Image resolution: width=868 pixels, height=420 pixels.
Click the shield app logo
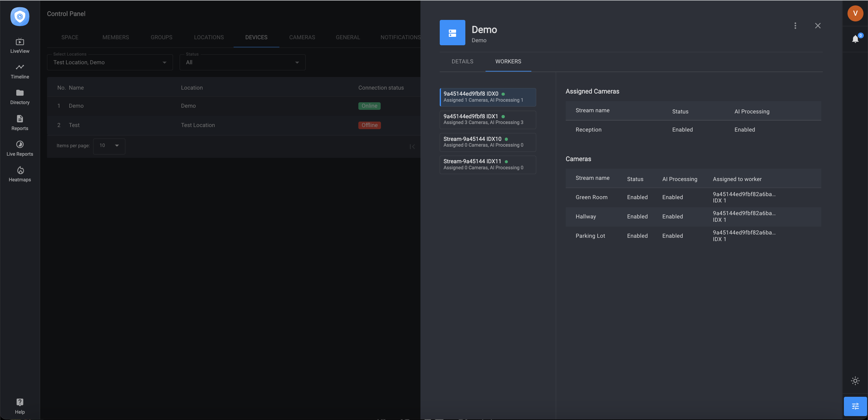point(20,16)
